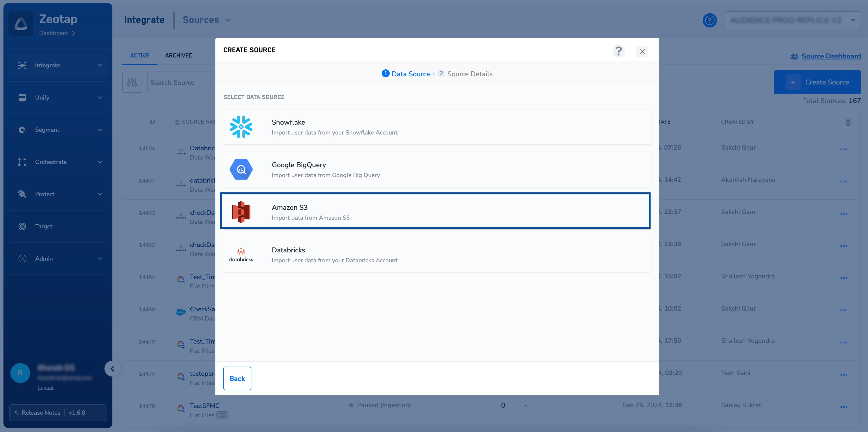Open the Sources dropdown in header
The image size is (868, 432).
(x=206, y=20)
